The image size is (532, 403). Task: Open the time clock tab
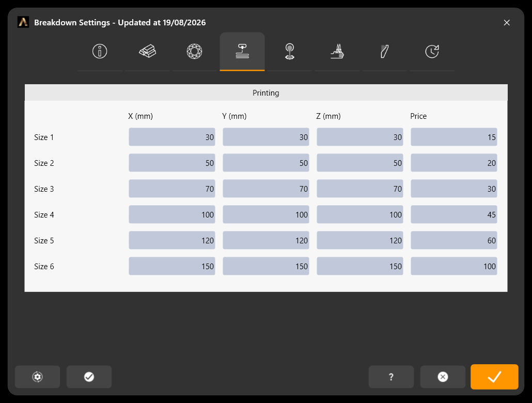[432, 51]
